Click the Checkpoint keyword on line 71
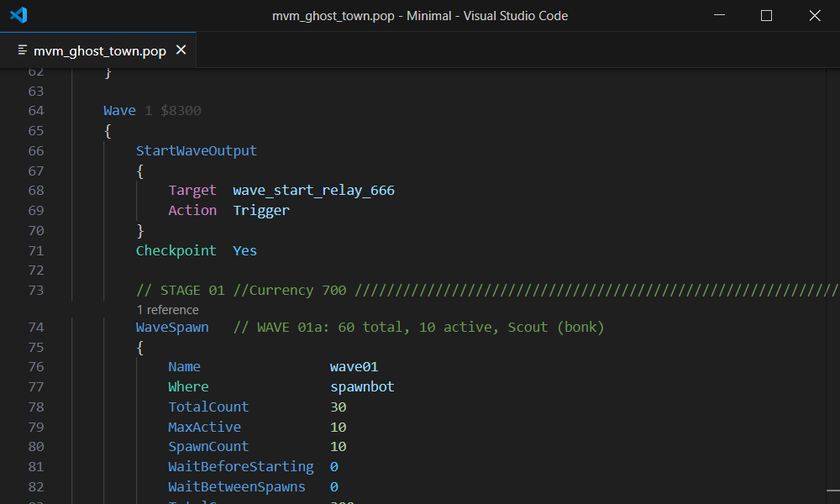 [x=176, y=251]
